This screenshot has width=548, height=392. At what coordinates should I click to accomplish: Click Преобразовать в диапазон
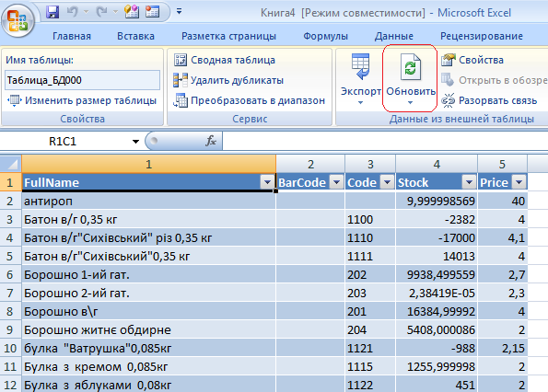point(250,100)
